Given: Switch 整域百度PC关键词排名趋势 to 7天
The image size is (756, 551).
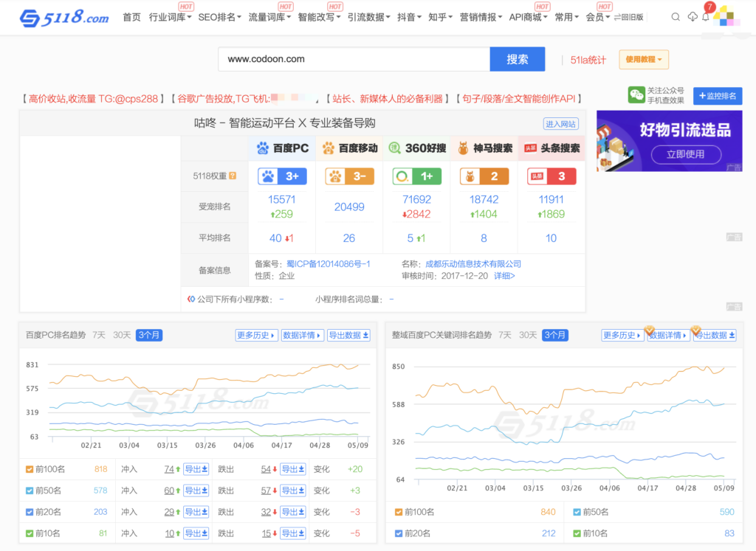Looking at the screenshot, I should click(505, 335).
